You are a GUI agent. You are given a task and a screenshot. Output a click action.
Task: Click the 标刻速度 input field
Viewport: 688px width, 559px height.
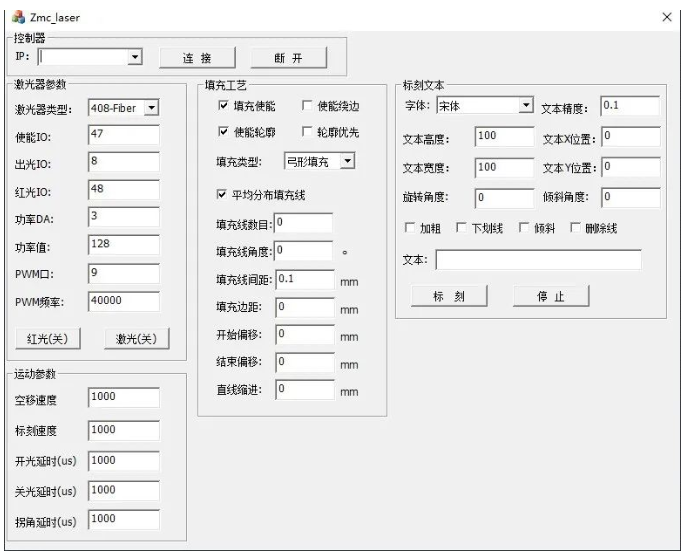tap(124, 430)
